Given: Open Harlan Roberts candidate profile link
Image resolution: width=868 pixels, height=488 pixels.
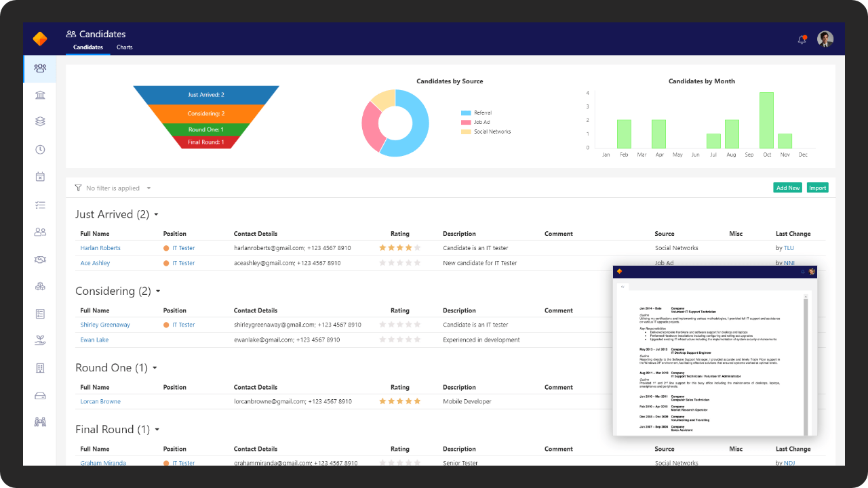Looking at the screenshot, I should coord(100,247).
